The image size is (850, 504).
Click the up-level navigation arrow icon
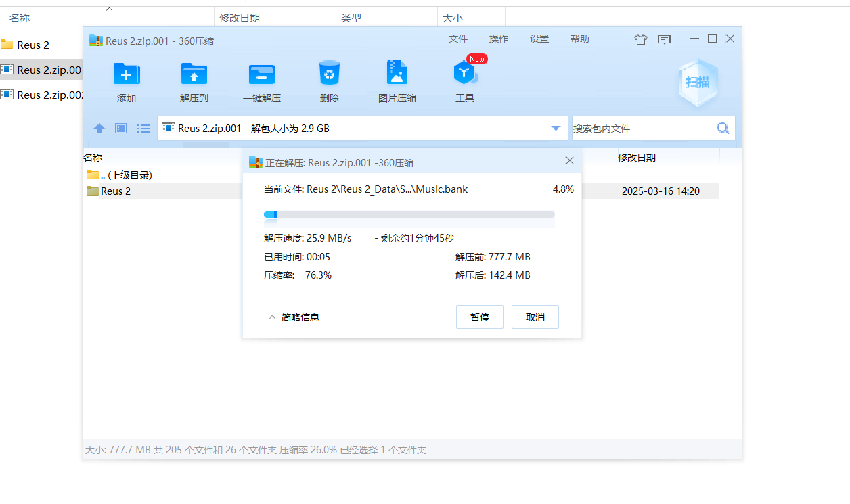(99, 128)
